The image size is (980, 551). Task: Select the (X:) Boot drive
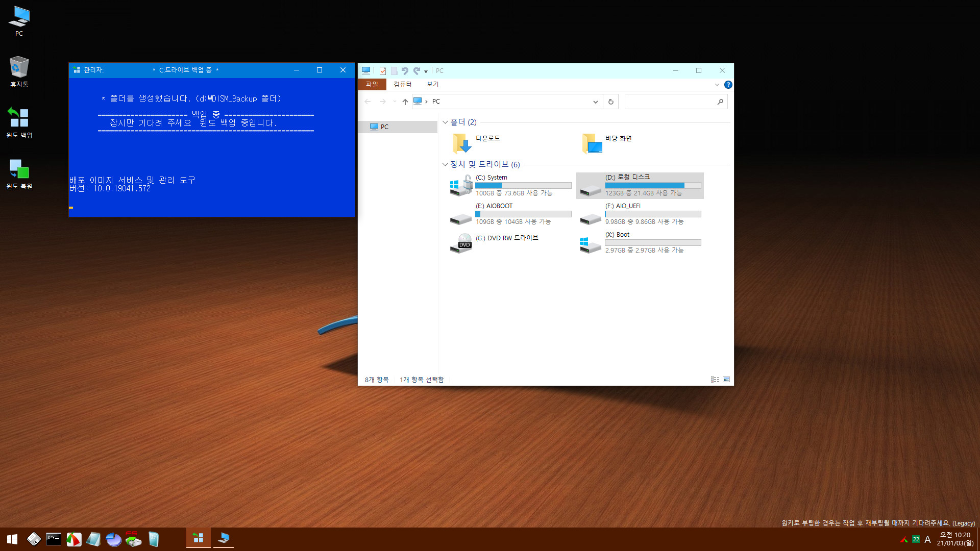tap(640, 243)
